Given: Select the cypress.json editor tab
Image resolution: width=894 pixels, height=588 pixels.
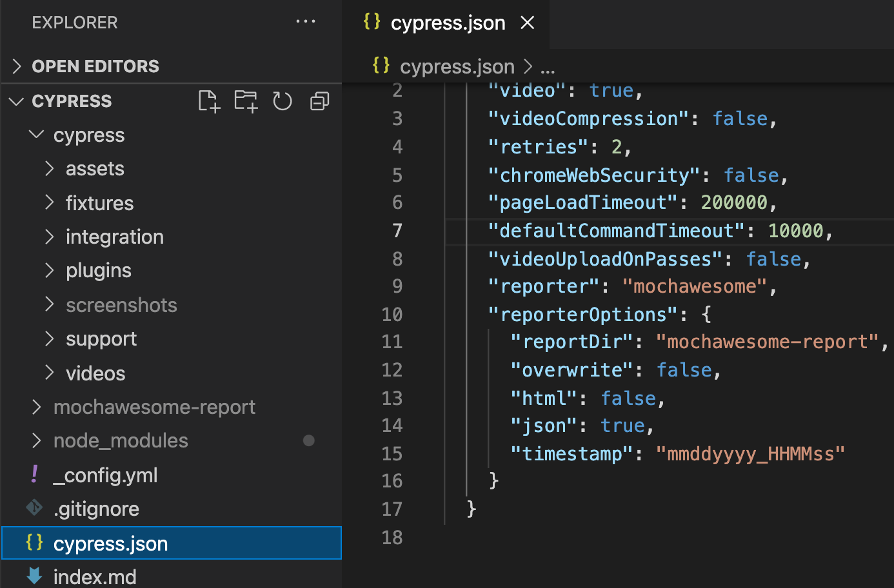Looking at the screenshot, I should click(x=447, y=23).
